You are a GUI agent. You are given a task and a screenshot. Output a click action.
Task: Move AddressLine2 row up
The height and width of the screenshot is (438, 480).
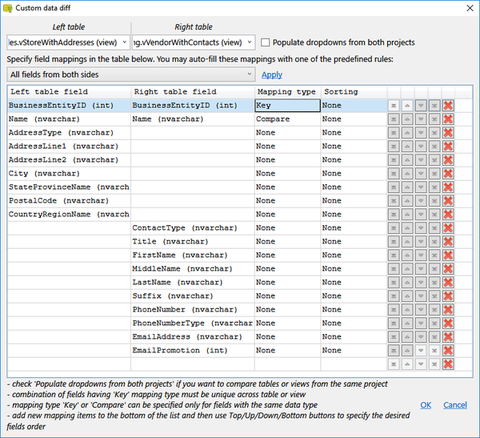pos(407,160)
